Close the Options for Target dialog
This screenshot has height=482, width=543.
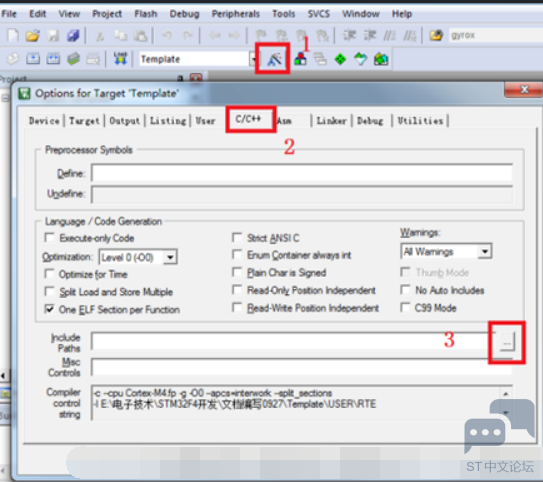tap(523, 90)
